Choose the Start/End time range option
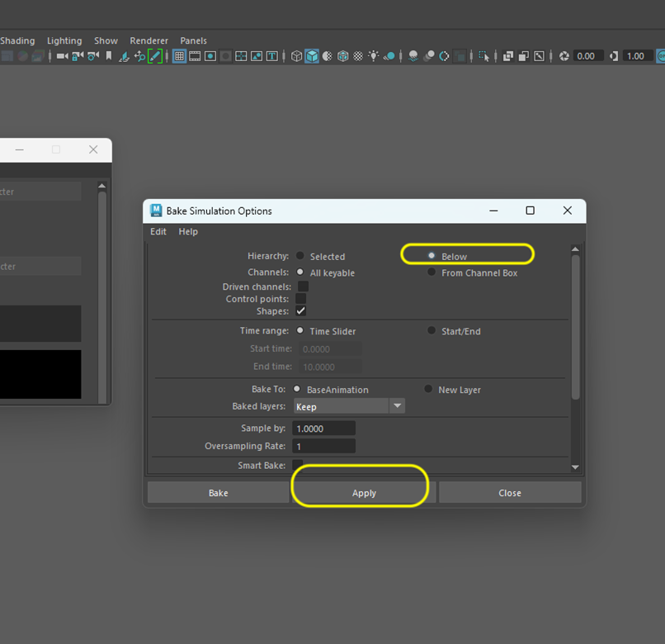This screenshot has width=665, height=644. 432,331
